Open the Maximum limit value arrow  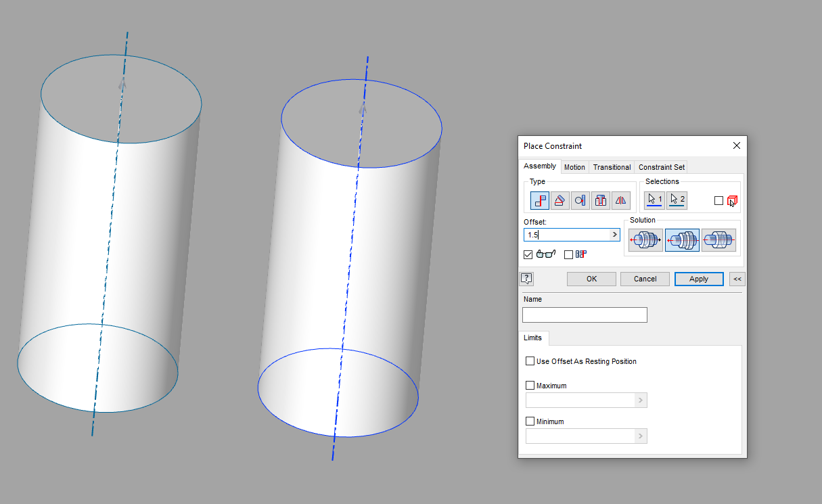(640, 400)
